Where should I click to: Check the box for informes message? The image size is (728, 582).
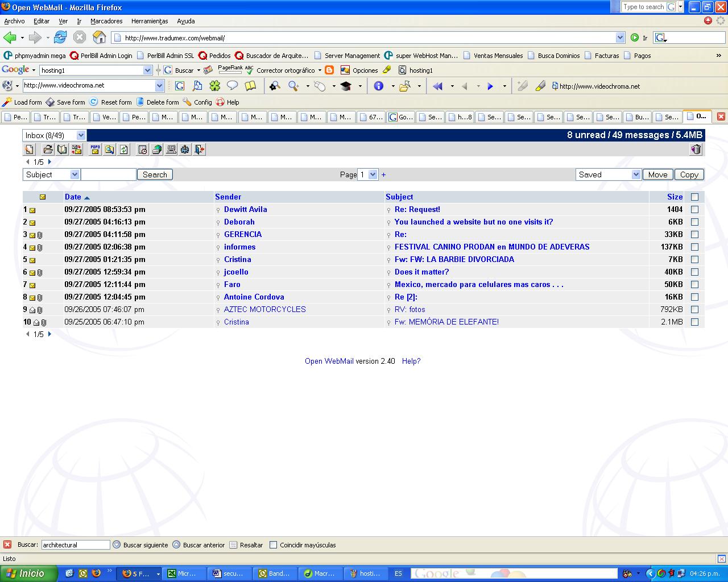[694, 247]
